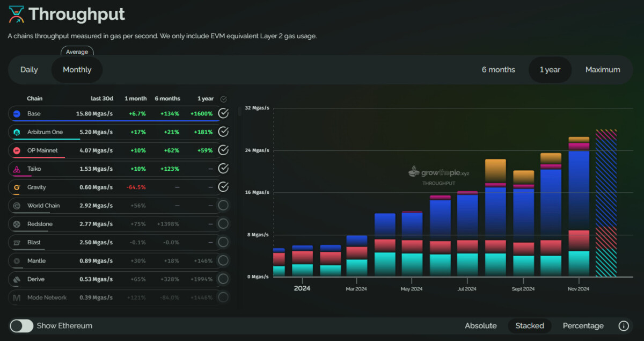
Task: Click the November 2024 stacked bar
Action: point(579,207)
